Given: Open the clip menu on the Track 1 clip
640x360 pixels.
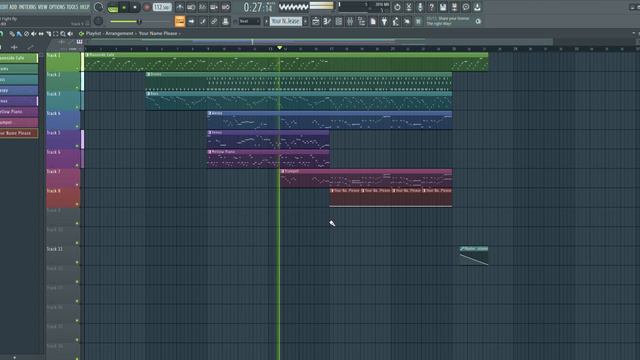Looking at the screenshot, I should click(87, 55).
